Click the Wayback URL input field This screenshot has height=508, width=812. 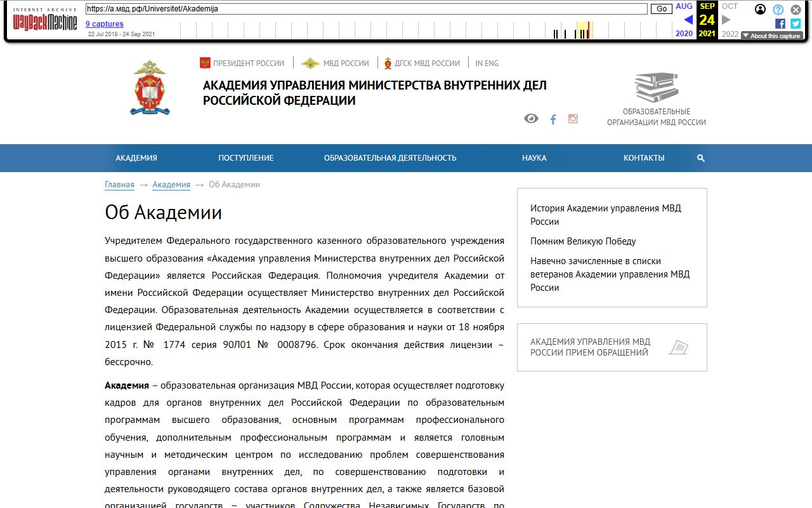click(x=367, y=9)
